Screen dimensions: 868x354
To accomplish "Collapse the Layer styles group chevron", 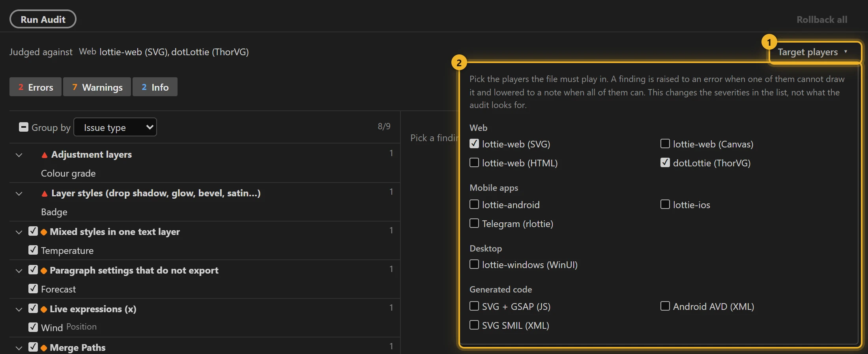I will [x=19, y=194].
